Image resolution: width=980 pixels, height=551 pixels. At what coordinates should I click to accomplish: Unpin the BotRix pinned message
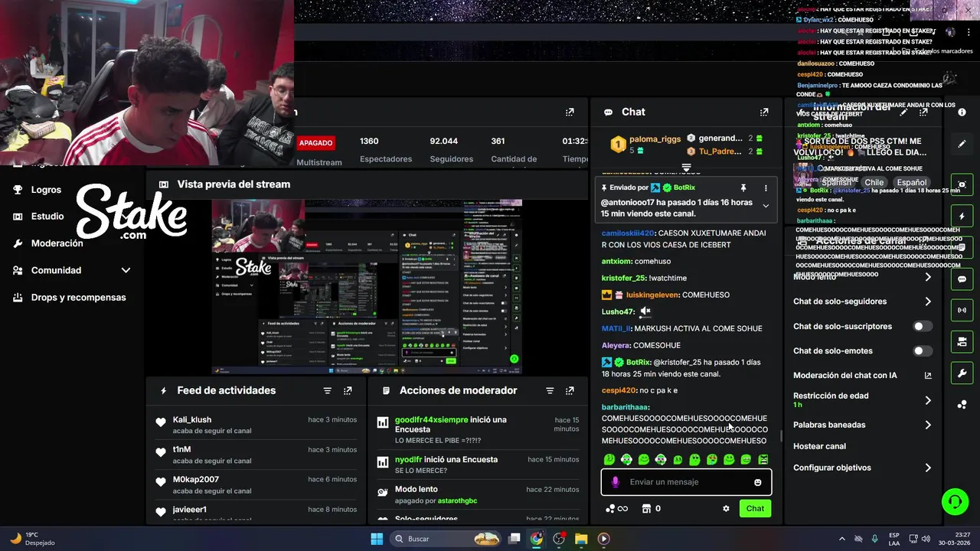coord(743,187)
